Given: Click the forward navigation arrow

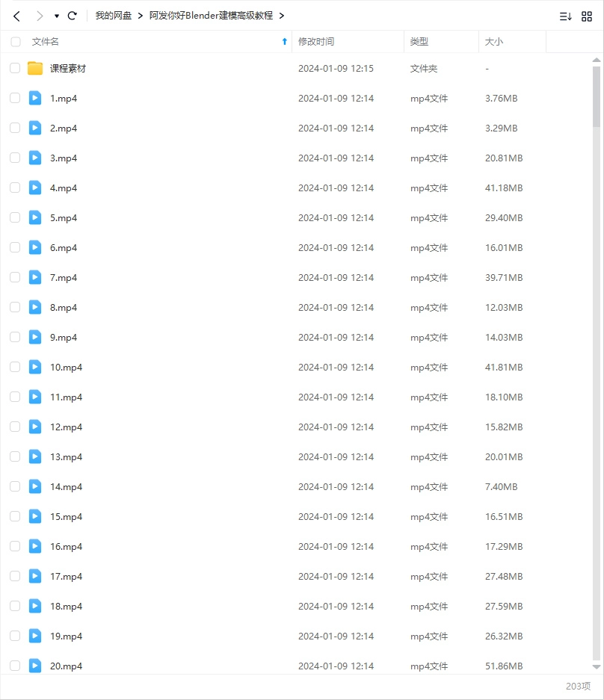Looking at the screenshot, I should (40, 16).
